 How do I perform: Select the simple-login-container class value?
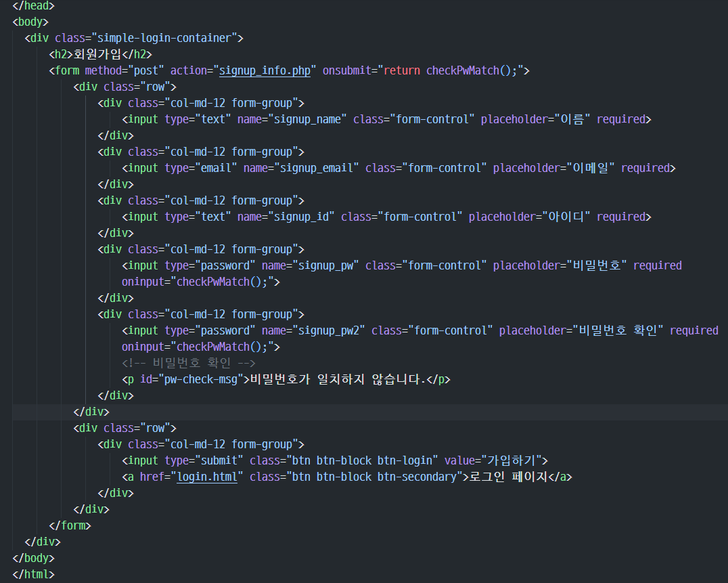tap(164, 38)
